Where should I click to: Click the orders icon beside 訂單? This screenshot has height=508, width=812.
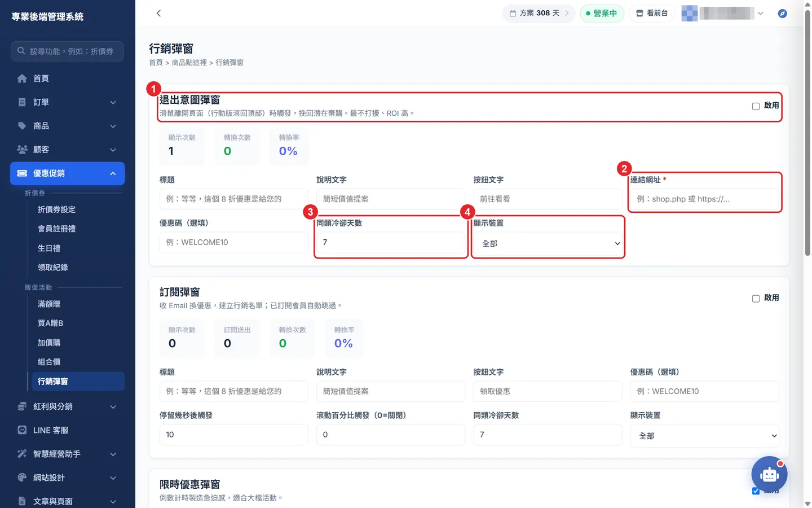click(22, 102)
